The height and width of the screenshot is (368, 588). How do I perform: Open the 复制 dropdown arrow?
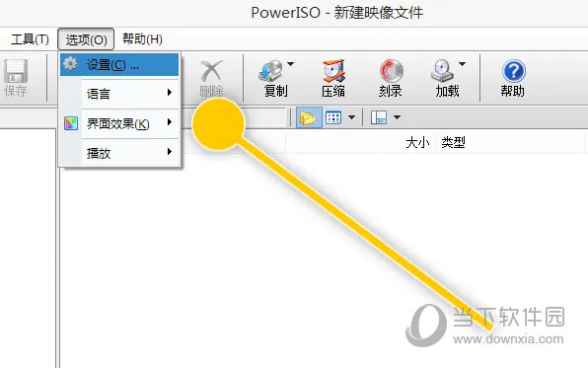(291, 64)
